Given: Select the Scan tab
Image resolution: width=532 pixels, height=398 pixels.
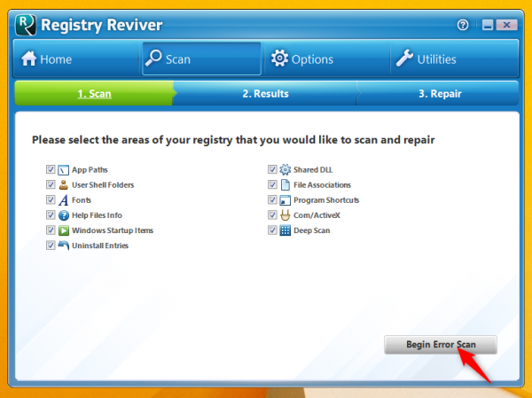Looking at the screenshot, I should (201, 59).
